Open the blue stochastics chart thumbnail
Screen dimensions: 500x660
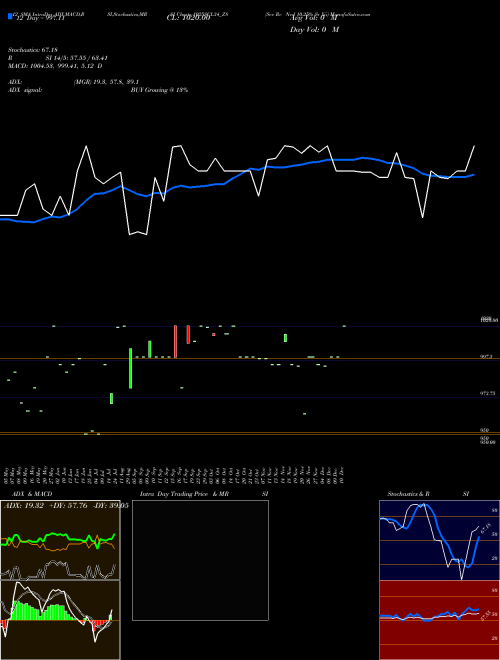click(x=439, y=540)
